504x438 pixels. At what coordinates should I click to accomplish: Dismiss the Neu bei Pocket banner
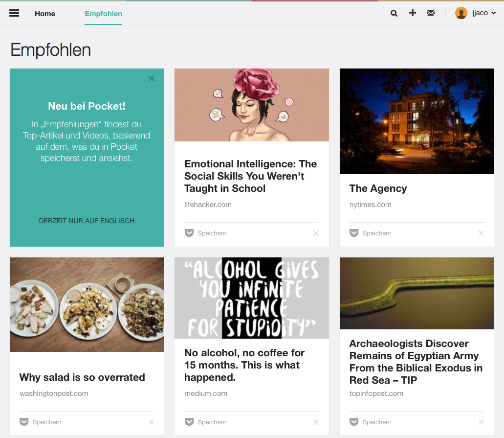coord(152,78)
